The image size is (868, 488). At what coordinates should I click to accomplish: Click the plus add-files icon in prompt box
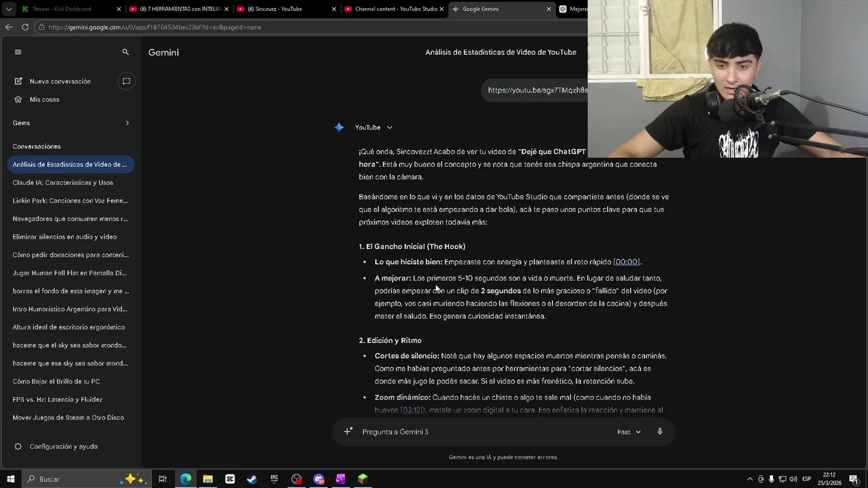(348, 432)
